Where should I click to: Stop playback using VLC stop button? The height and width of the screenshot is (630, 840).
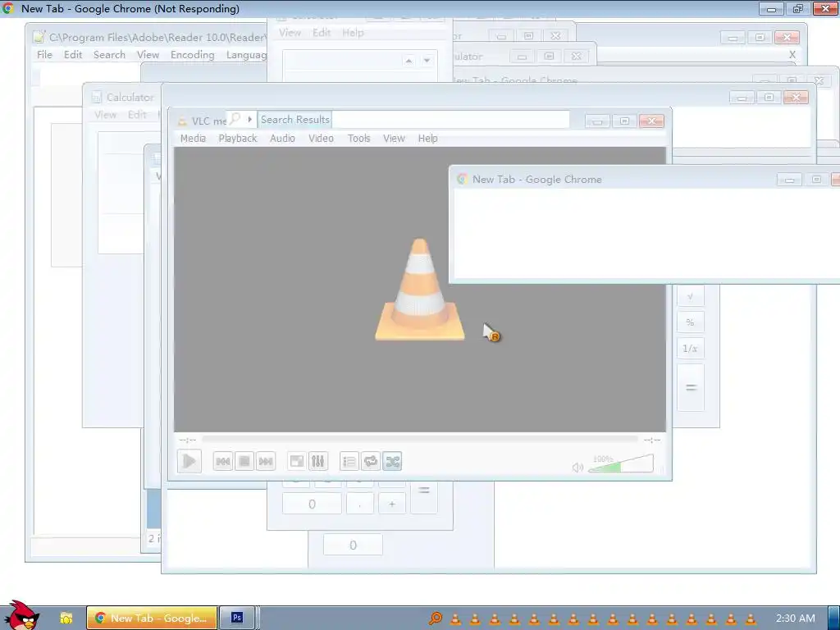tap(244, 461)
